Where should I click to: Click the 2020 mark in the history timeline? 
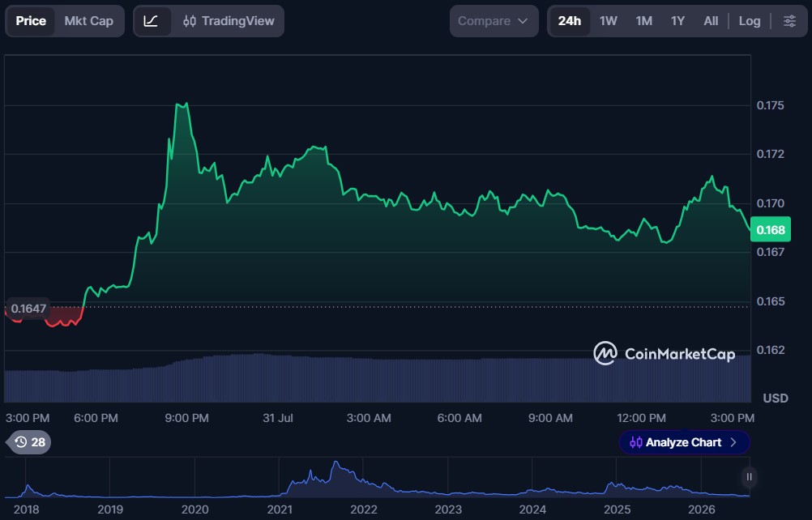click(194, 509)
